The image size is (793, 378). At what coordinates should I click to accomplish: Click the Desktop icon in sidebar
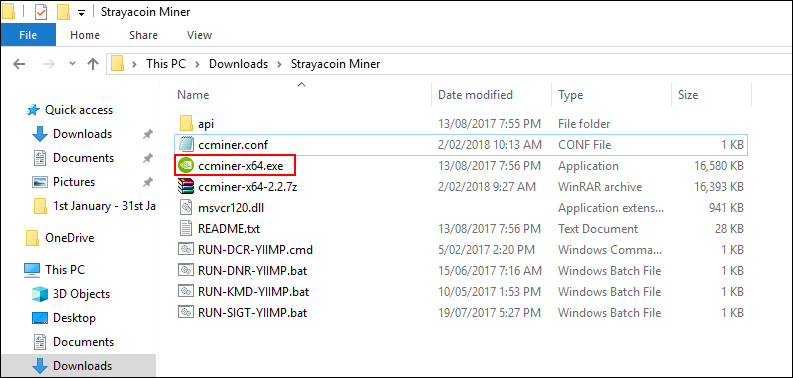tap(40, 318)
